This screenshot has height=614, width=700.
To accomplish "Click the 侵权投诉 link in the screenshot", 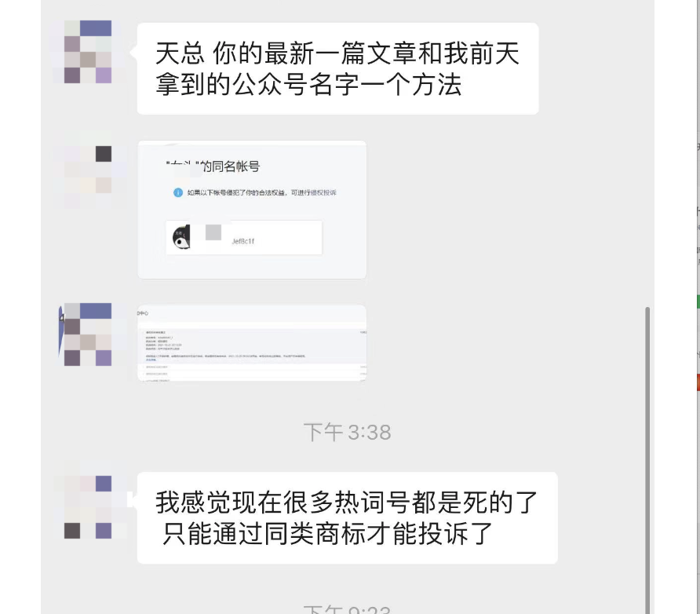I will point(323,192).
